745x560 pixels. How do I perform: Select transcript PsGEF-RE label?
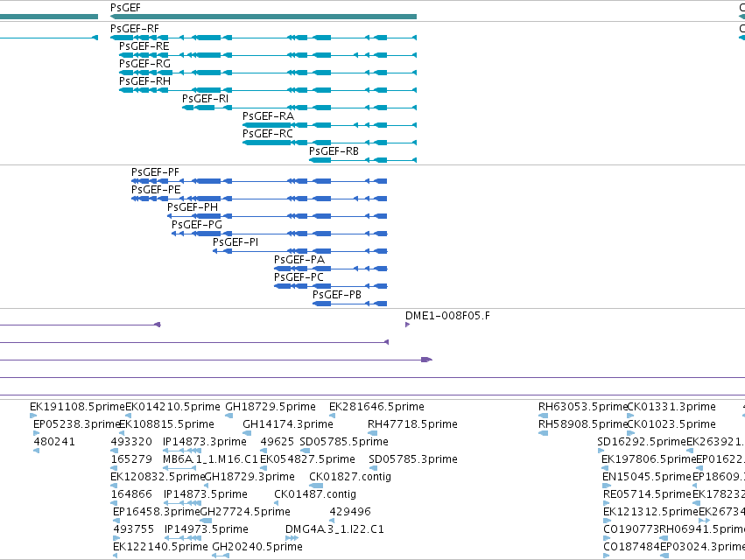(x=144, y=46)
